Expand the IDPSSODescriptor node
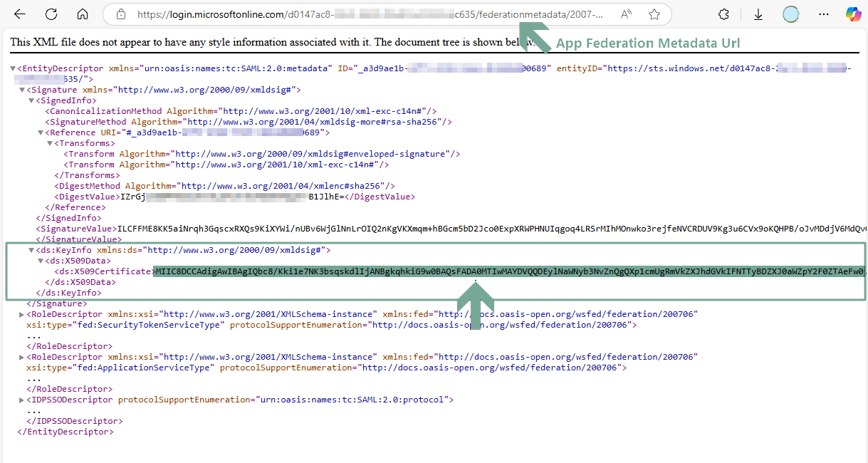 tap(21, 400)
